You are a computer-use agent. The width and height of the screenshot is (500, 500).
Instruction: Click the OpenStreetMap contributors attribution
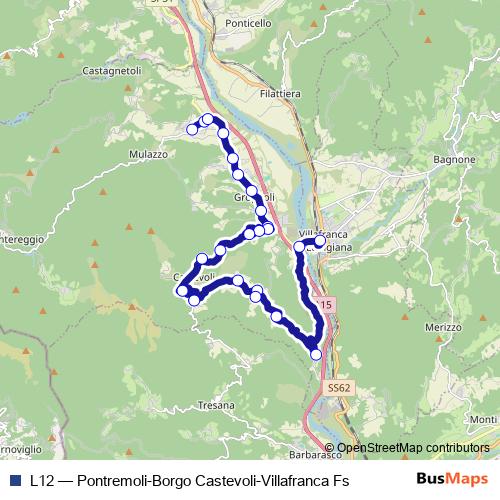[x=407, y=448]
